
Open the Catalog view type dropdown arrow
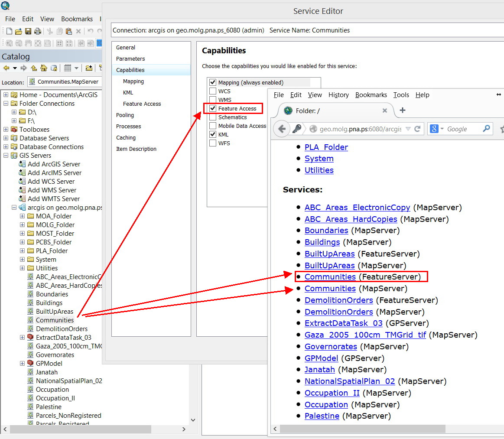coord(76,68)
